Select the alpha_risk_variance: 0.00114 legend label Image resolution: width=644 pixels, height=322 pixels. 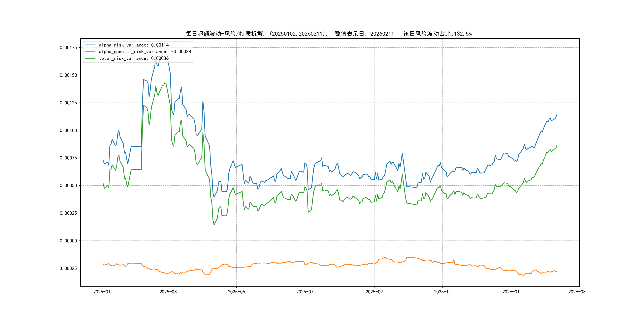click(134, 45)
